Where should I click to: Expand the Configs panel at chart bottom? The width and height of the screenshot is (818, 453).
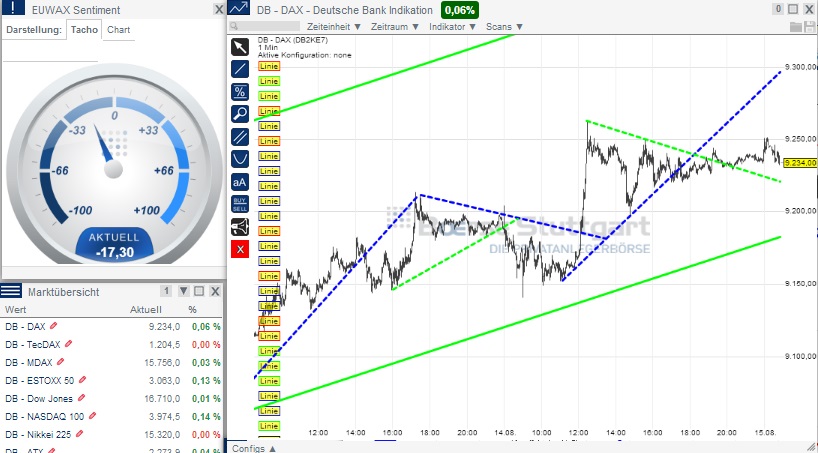pos(255,448)
